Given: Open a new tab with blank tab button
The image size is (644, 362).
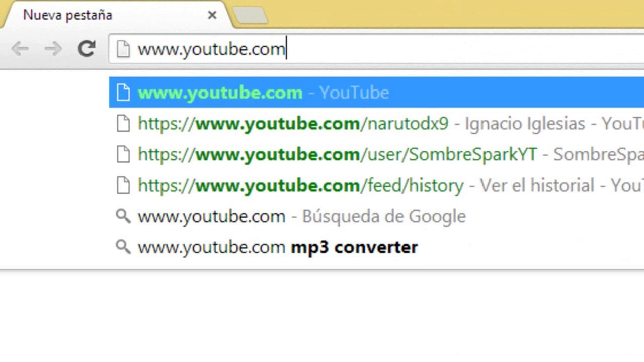Looking at the screenshot, I should (x=250, y=15).
